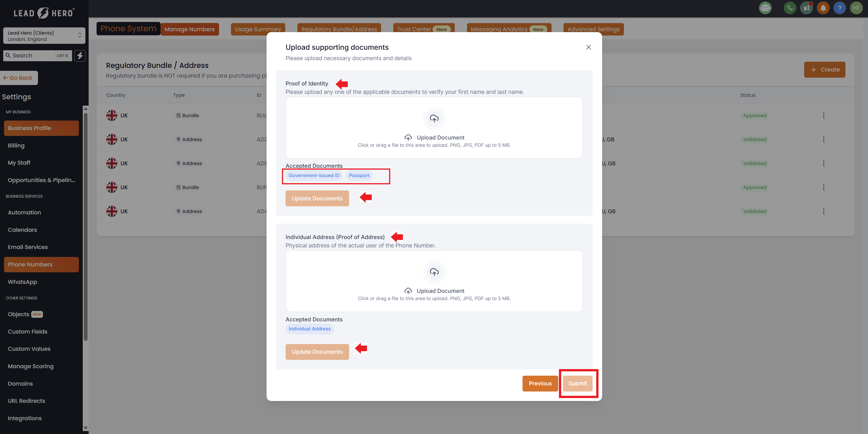Close the Upload supporting documents dialog
868x434 pixels.
point(588,47)
